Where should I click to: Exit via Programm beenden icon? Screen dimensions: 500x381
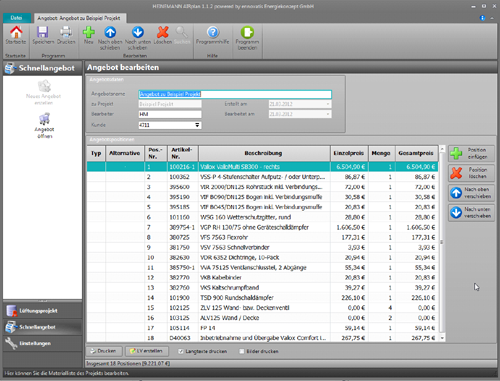(x=247, y=38)
